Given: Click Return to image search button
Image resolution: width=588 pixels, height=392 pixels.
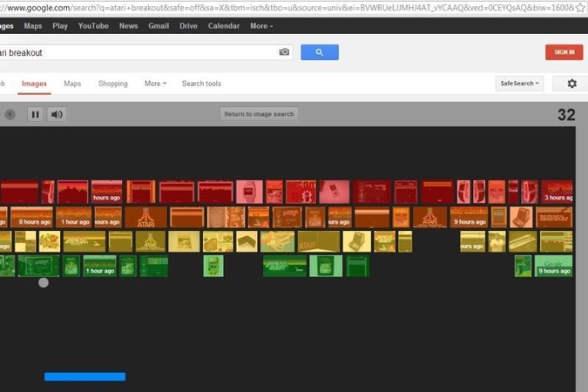Looking at the screenshot, I should (x=259, y=113).
